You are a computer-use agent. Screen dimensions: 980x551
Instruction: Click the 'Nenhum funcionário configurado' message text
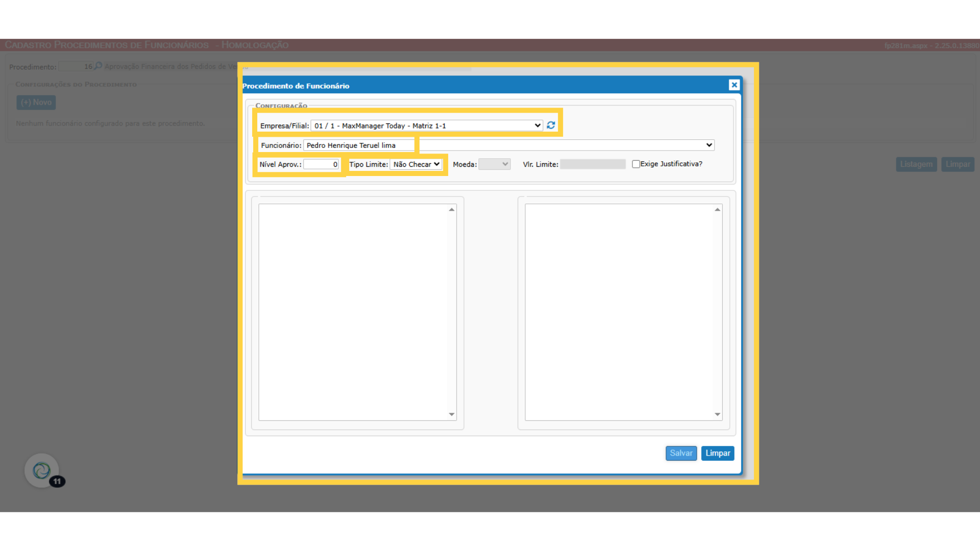(110, 123)
